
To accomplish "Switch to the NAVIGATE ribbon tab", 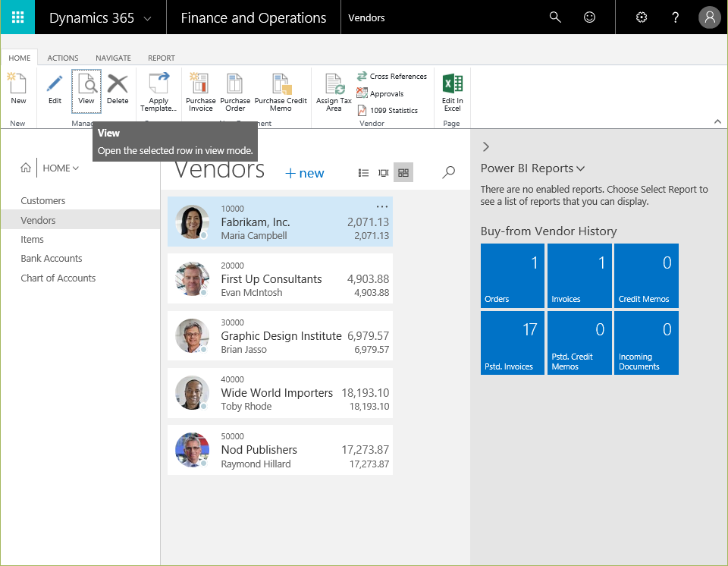I will [113, 58].
